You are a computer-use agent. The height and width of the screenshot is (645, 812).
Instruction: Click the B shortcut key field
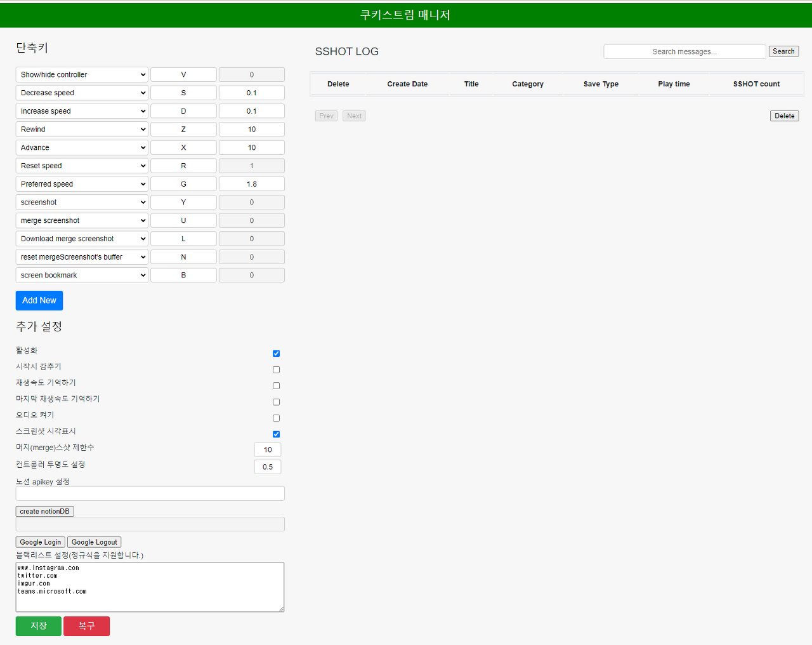tap(183, 276)
